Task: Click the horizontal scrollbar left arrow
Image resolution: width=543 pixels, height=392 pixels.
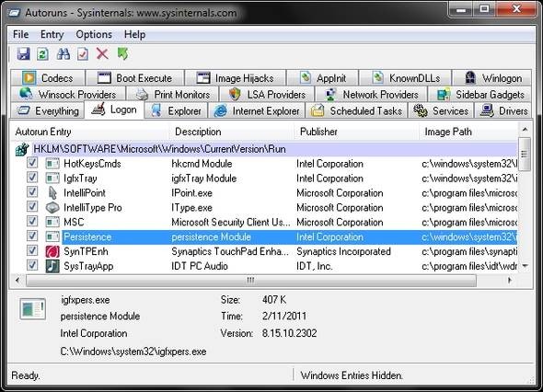Action: click(x=17, y=280)
